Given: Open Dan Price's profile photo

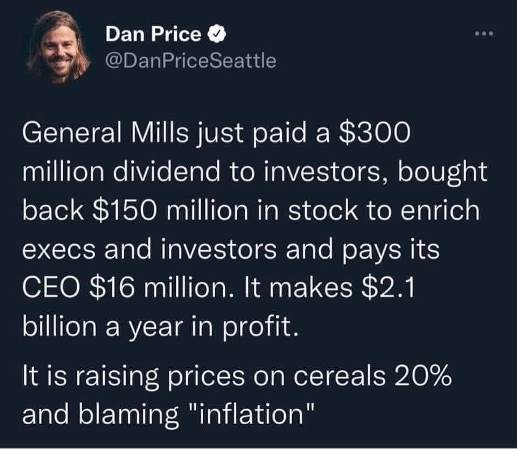Looking at the screenshot, I should (x=59, y=47).
